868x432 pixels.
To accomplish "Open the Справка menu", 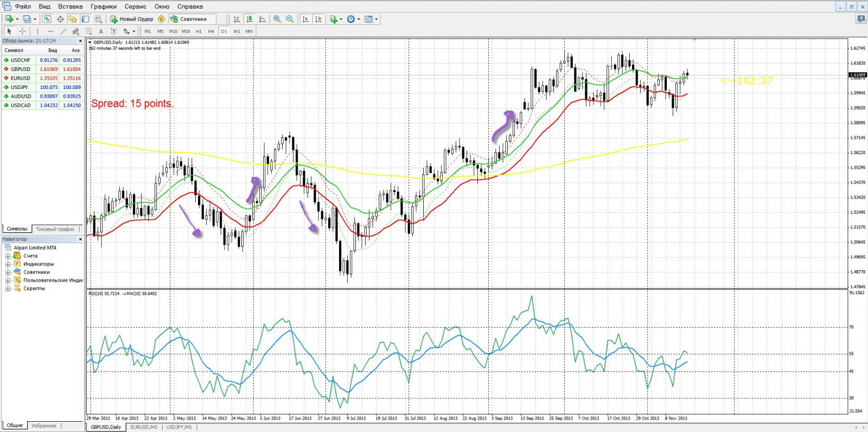I will tap(190, 7).
